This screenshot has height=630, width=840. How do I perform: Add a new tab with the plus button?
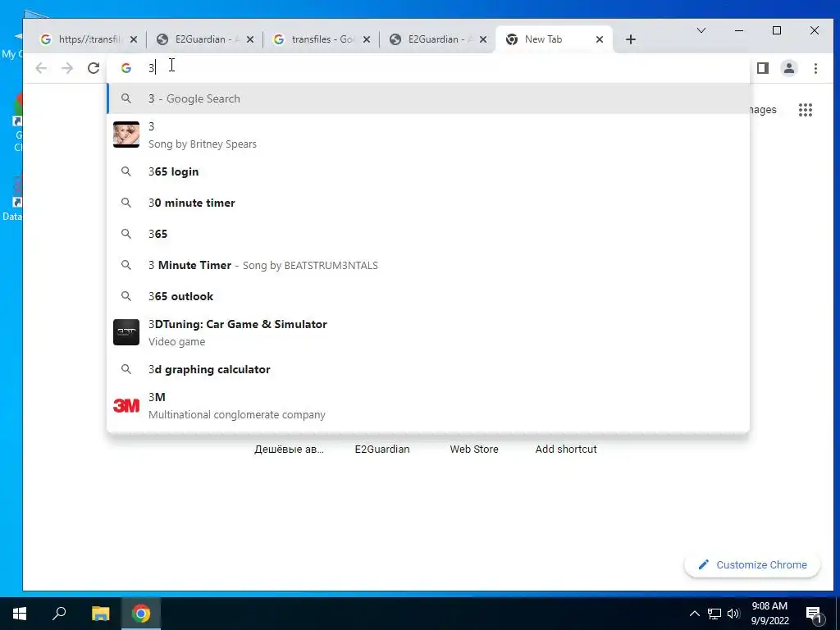click(x=631, y=39)
